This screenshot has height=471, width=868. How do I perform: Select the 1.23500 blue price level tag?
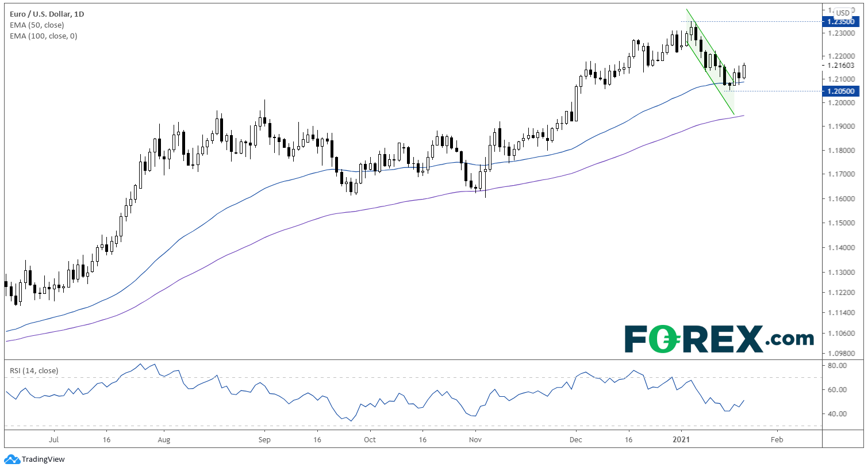click(x=841, y=21)
